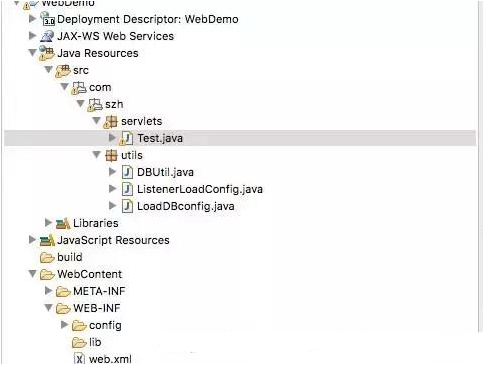Select JavaScript Resources entry
The height and width of the screenshot is (367, 483).
(x=113, y=240)
